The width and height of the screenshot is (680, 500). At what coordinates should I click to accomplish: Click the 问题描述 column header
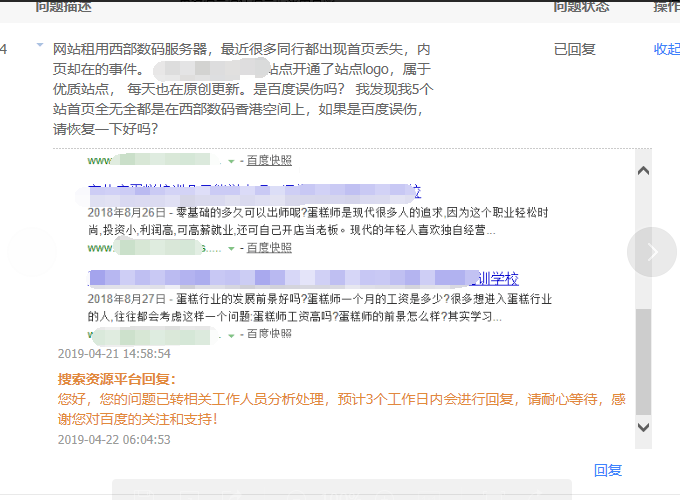pyautogui.click(x=63, y=7)
